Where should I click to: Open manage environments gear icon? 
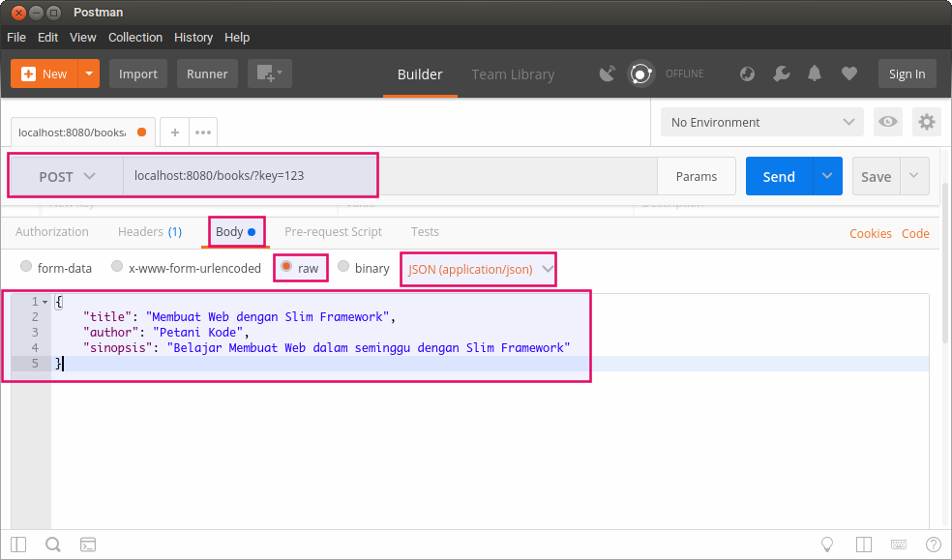(x=927, y=122)
